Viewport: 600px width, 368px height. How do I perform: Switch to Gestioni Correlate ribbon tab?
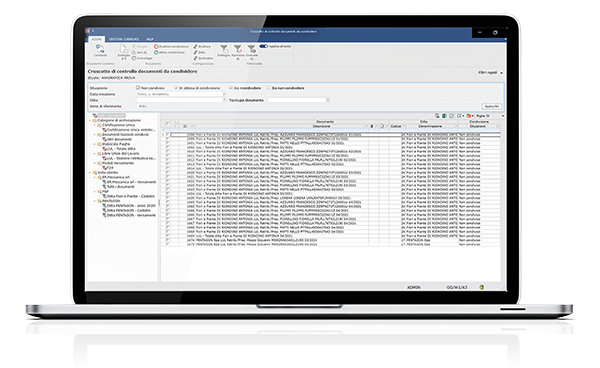[x=124, y=39]
